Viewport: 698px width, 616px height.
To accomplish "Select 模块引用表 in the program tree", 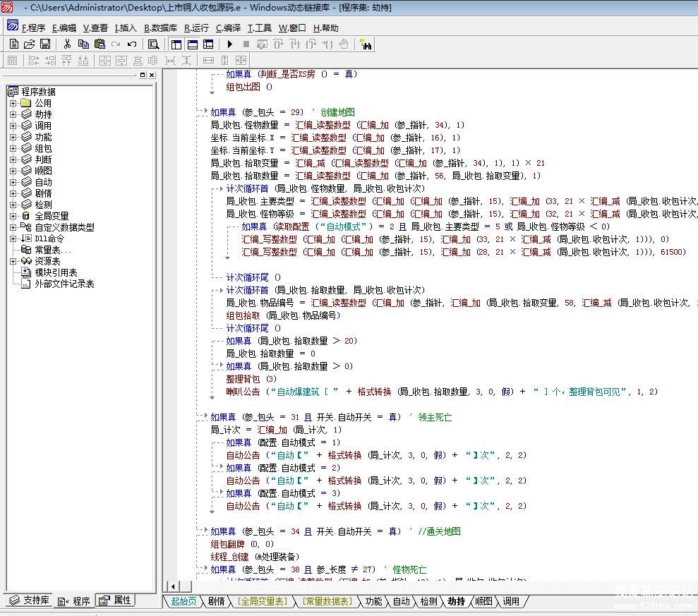I will click(x=56, y=272).
